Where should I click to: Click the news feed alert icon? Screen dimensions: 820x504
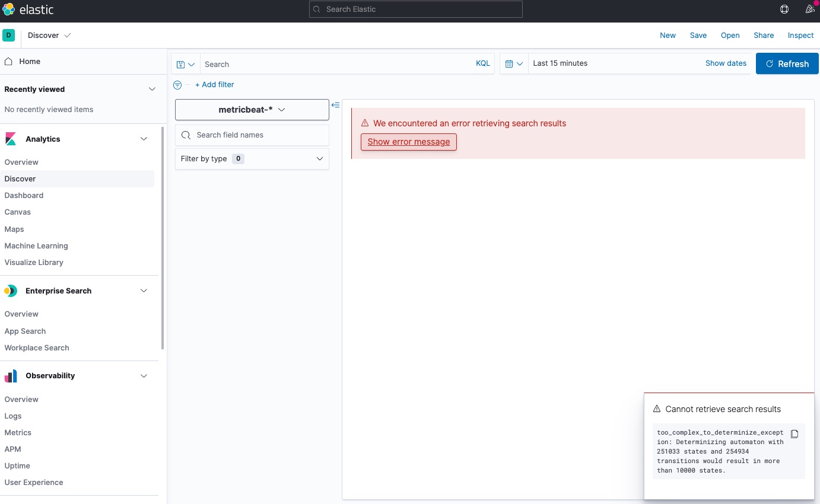click(x=811, y=9)
